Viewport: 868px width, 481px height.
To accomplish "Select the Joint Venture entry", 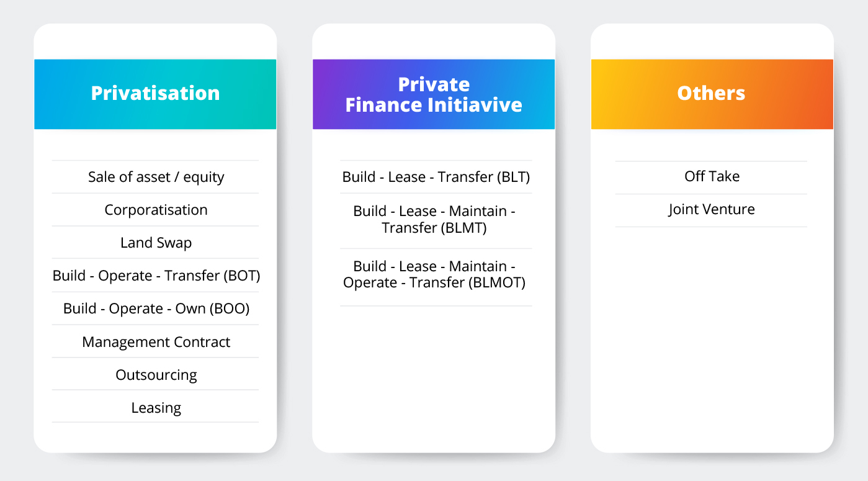I will click(712, 210).
